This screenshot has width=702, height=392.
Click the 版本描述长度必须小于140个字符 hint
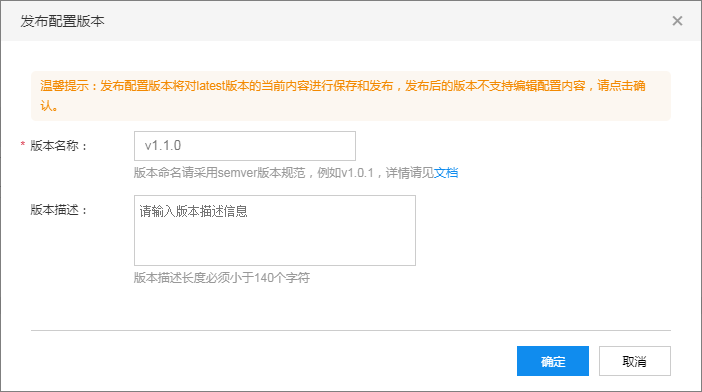[x=222, y=278]
